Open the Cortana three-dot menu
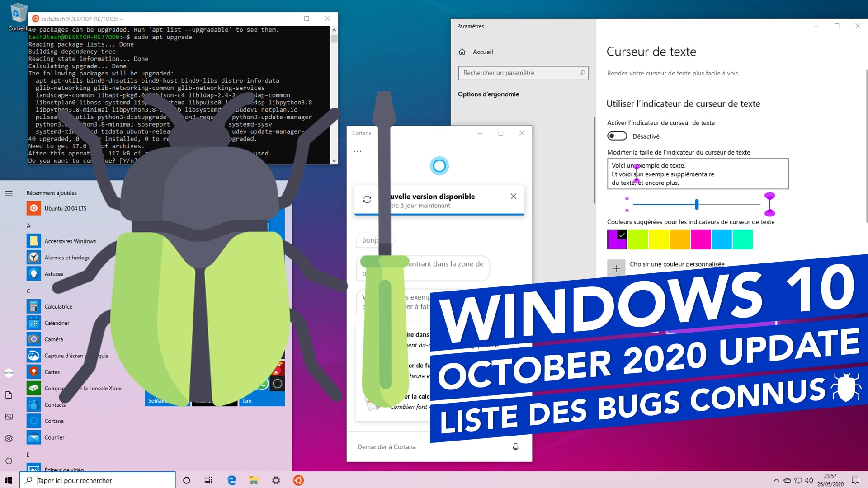The width and height of the screenshot is (868, 488). (358, 151)
